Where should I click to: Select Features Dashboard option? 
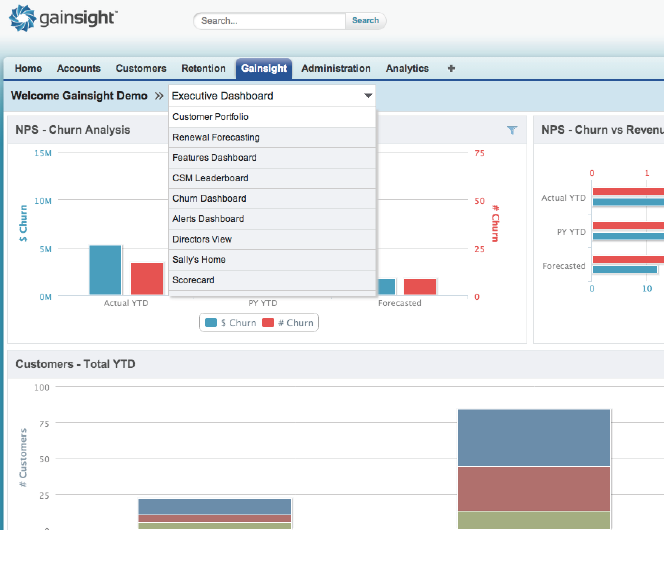pos(214,158)
